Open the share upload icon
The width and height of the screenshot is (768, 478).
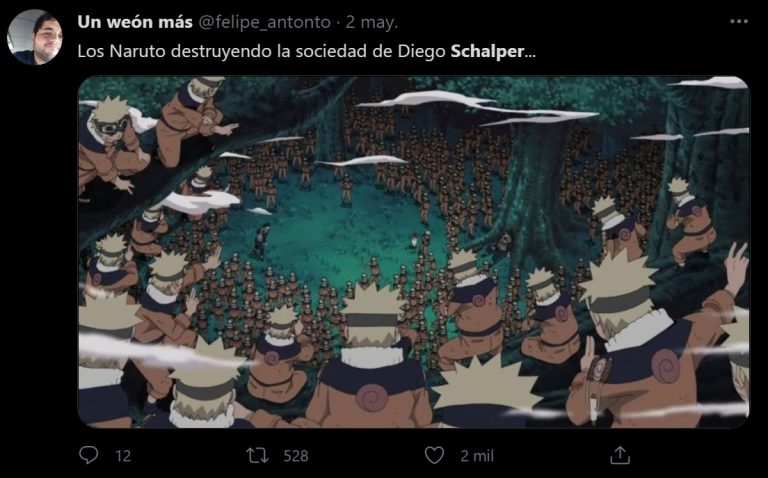(620, 455)
